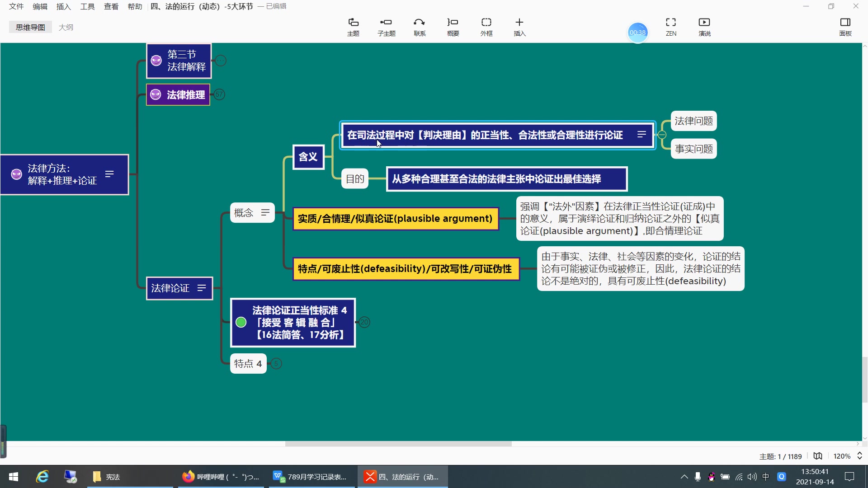Select the 目的 topic
Screen dimensions: 868x488
click(x=355, y=179)
